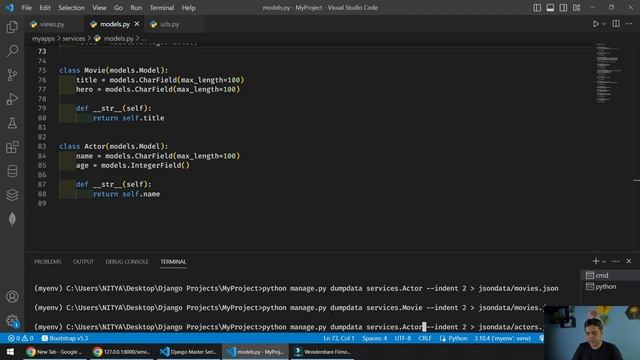Click Spaces: 4 indentation setting
Viewport: 640px width, 360px height.
click(374, 338)
